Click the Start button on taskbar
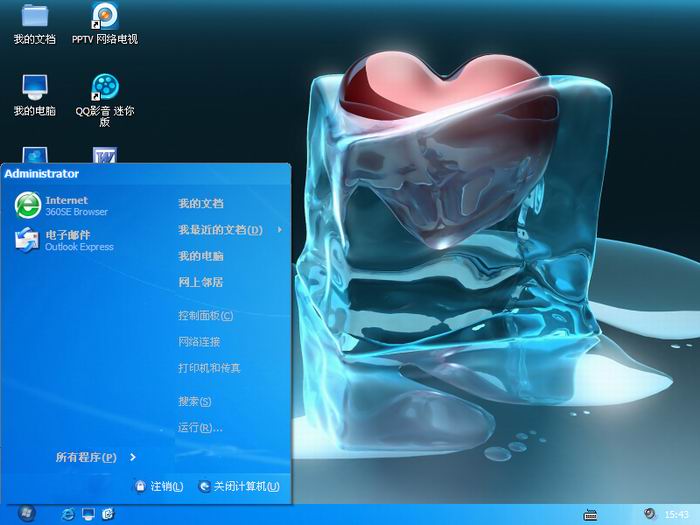 tap(26, 513)
